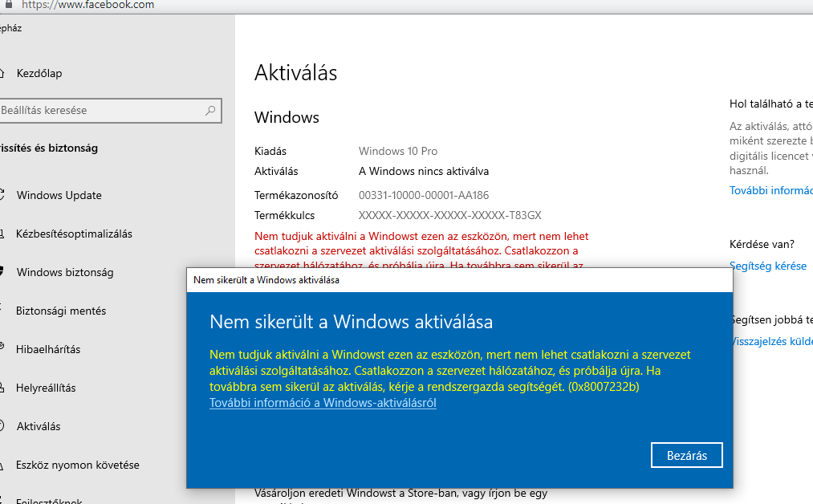Select Kézbesítésoptimalizálás in the sidebar

point(74,234)
